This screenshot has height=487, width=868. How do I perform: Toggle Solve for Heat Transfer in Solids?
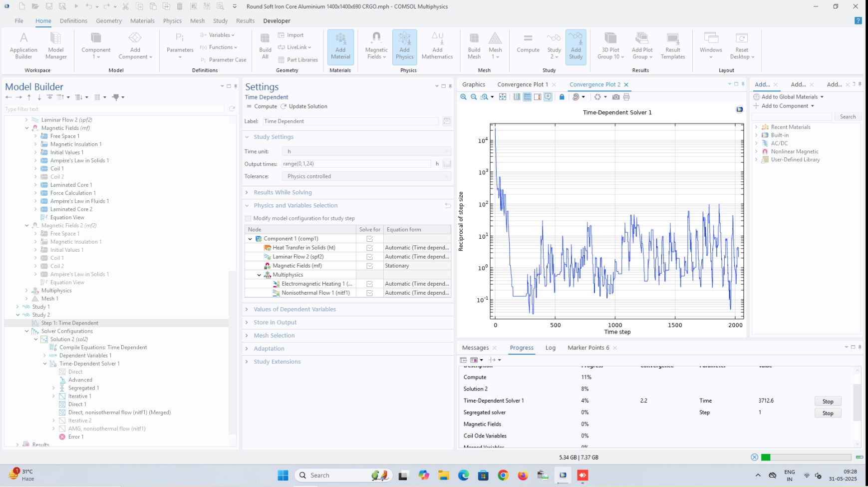(x=370, y=248)
